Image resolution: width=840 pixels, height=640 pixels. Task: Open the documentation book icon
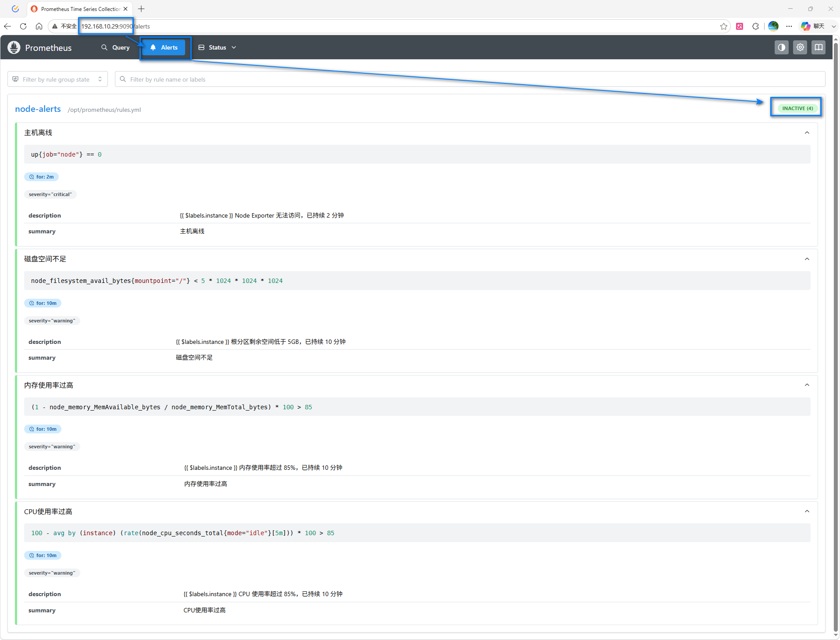click(x=819, y=47)
